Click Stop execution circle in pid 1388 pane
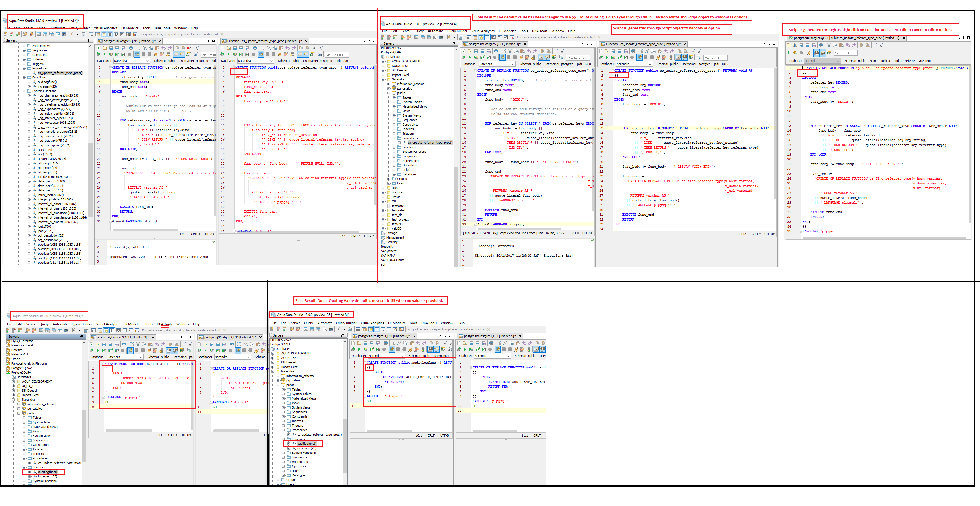980x506 pixels. [x=495, y=58]
